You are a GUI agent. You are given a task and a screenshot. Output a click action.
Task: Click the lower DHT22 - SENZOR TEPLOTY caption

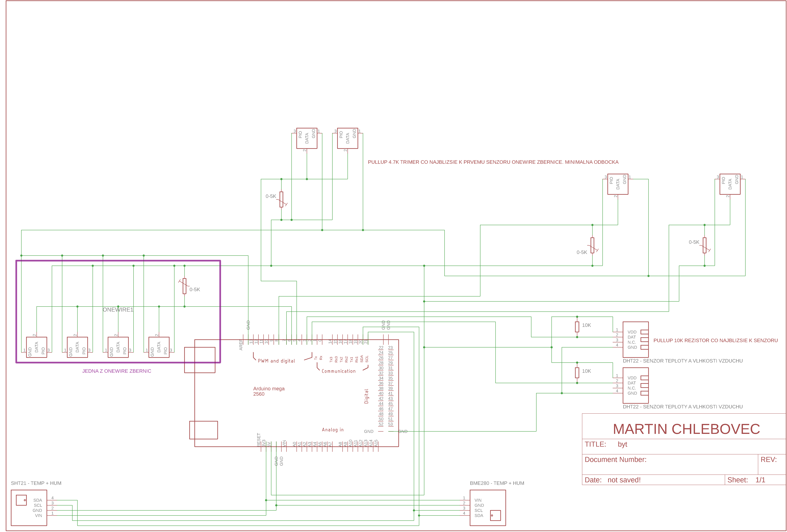point(683,406)
